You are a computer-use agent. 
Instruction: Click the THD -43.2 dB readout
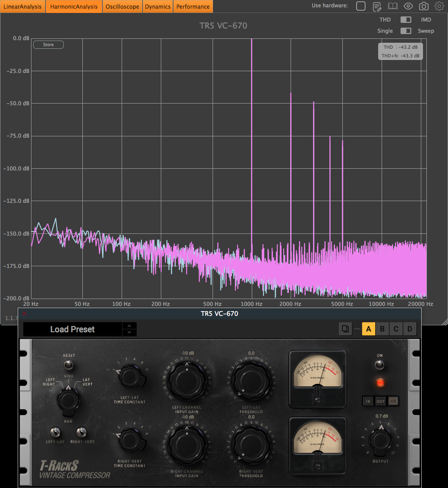(x=401, y=47)
